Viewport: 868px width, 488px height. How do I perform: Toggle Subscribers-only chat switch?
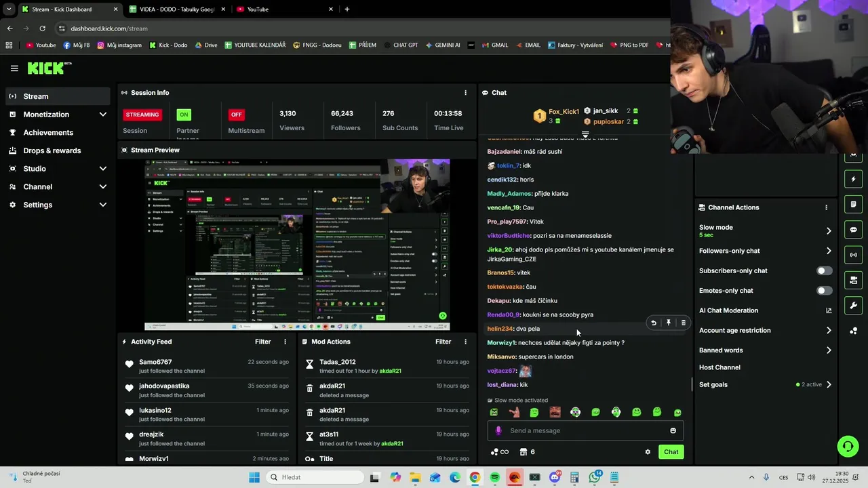coord(824,270)
